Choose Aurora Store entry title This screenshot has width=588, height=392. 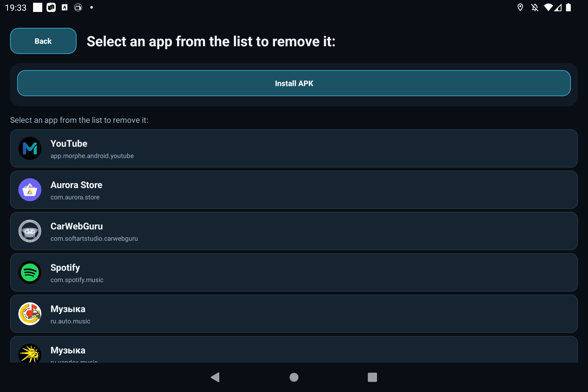pos(76,185)
